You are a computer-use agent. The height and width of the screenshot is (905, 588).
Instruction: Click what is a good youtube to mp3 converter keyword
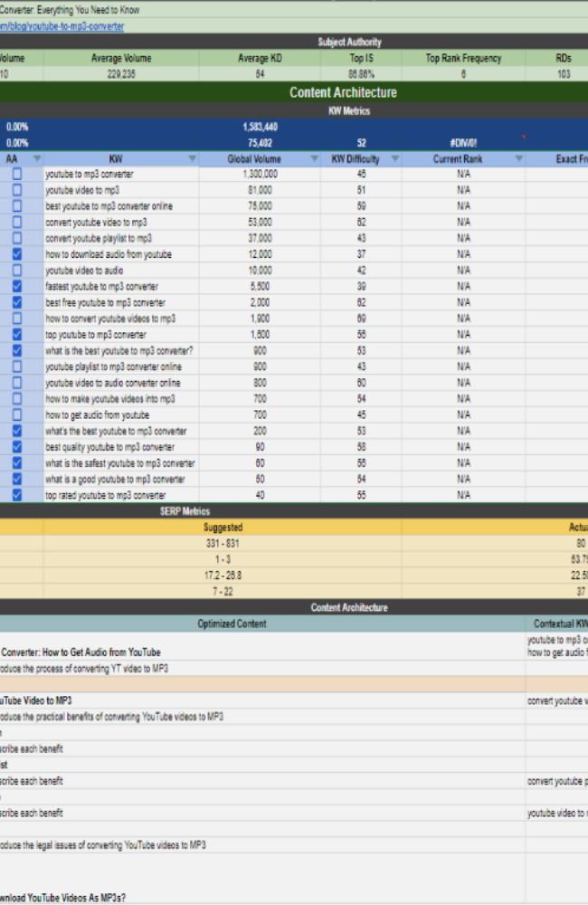pyautogui.click(x=115, y=479)
